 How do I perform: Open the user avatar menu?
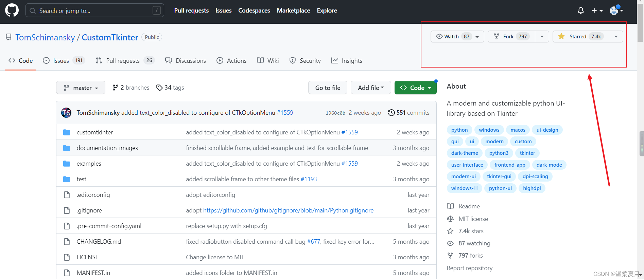pyautogui.click(x=616, y=10)
